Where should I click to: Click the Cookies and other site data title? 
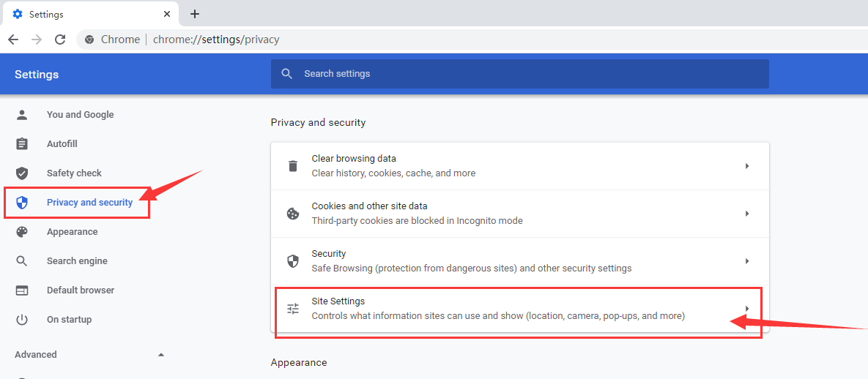[x=369, y=206]
